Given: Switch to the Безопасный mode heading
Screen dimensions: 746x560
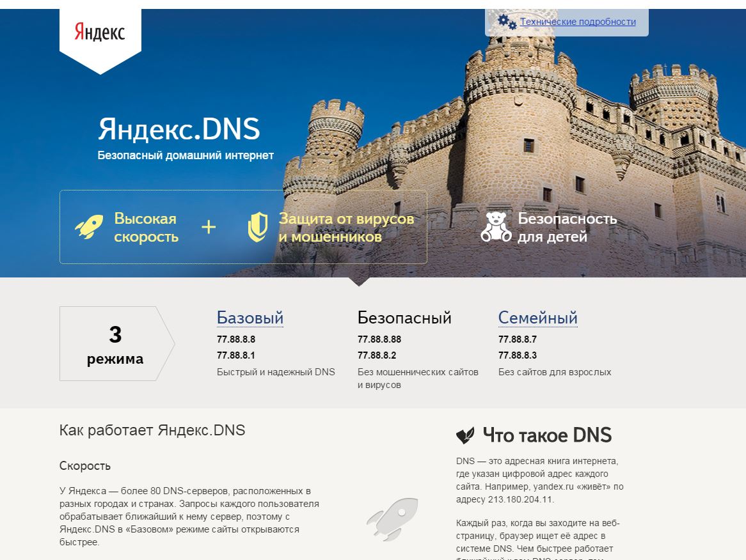Looking at the screenshot, I should point(404,318).
